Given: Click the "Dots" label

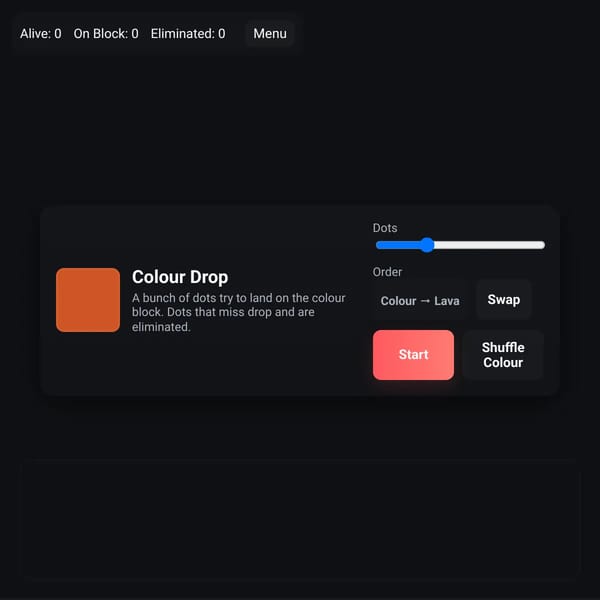Looking at the screenshot, I should [x=385, y=228].
